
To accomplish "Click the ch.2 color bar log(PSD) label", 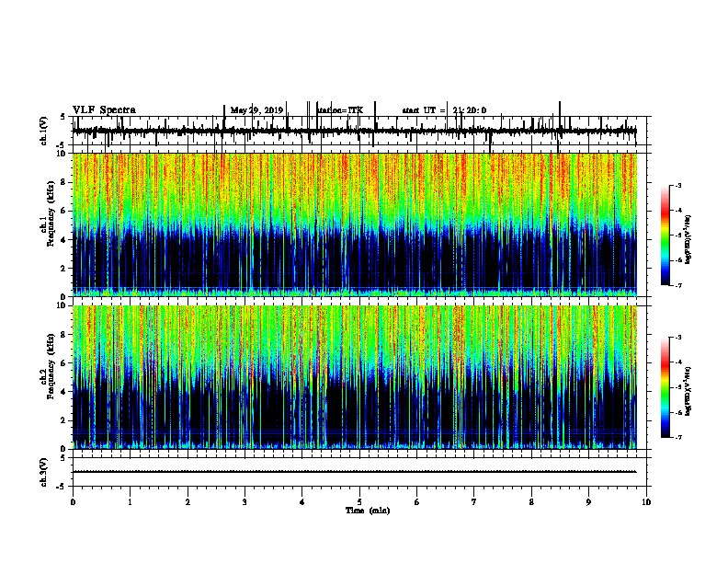I will [688, 392].
